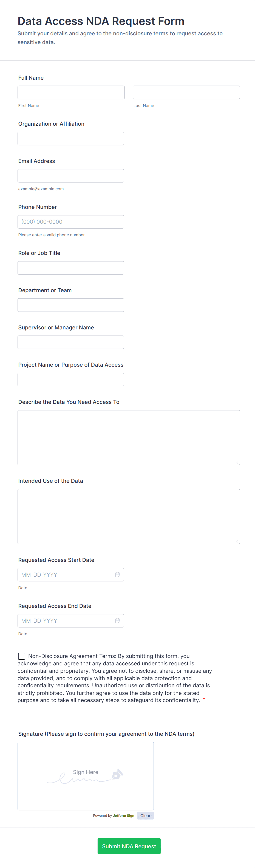Open the End Date calendar picker icon
The image size is (255, 868).
(x=117, y=621)
